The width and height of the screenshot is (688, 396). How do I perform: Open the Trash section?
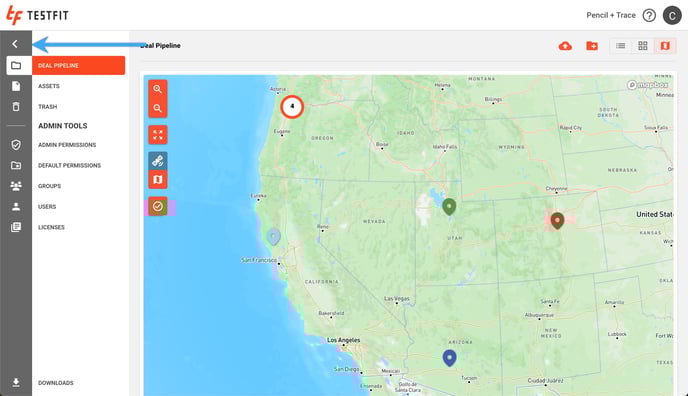(47, 107)
